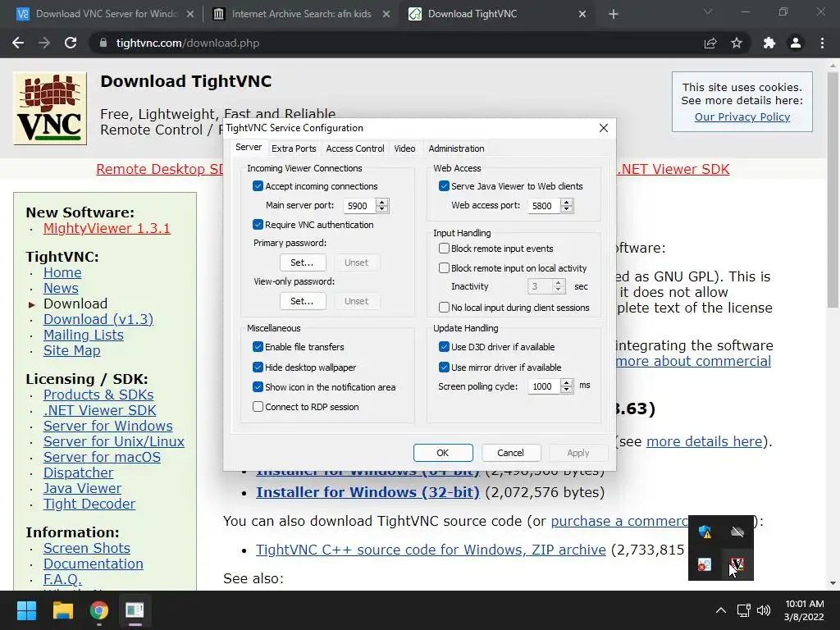The height and width of the screenshot is (630, 840).
Task: Open MightyViewer 1.3.1 link
Action: click(x=107, y=228)
